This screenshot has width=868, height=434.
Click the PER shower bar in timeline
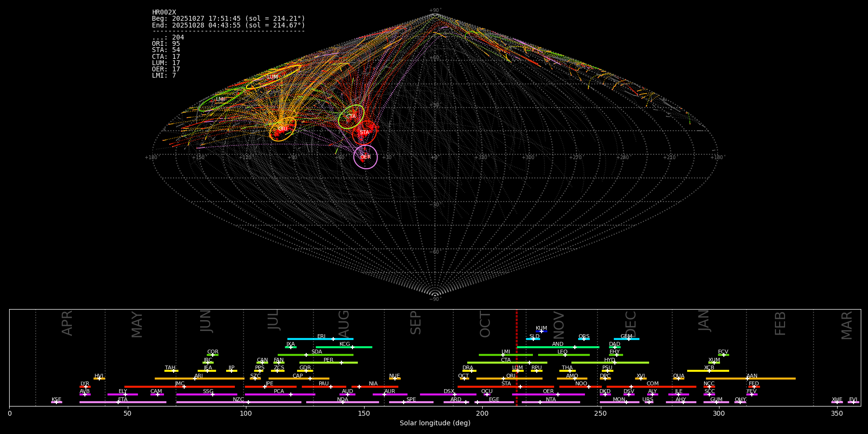(328, 363)
